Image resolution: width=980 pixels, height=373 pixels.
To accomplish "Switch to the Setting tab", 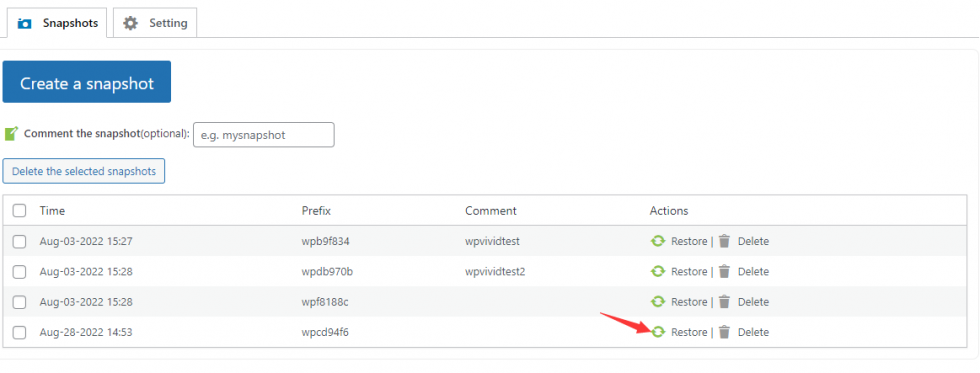I will point(155,23).
